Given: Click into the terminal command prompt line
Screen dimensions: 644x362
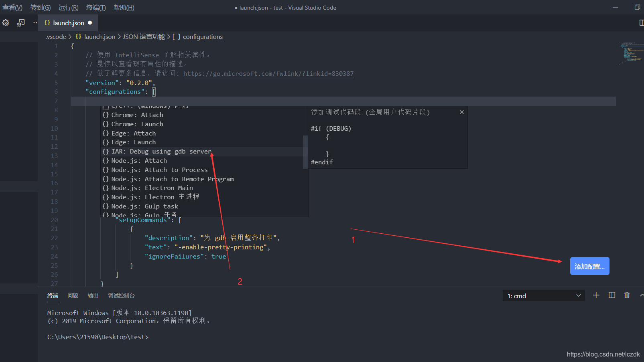Looking at the screenshot, I should [98, 337].
